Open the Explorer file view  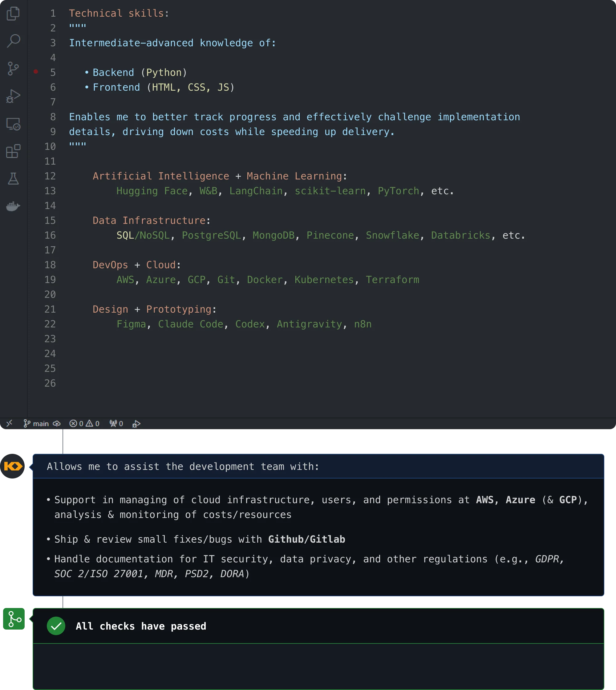pos(13,14)
